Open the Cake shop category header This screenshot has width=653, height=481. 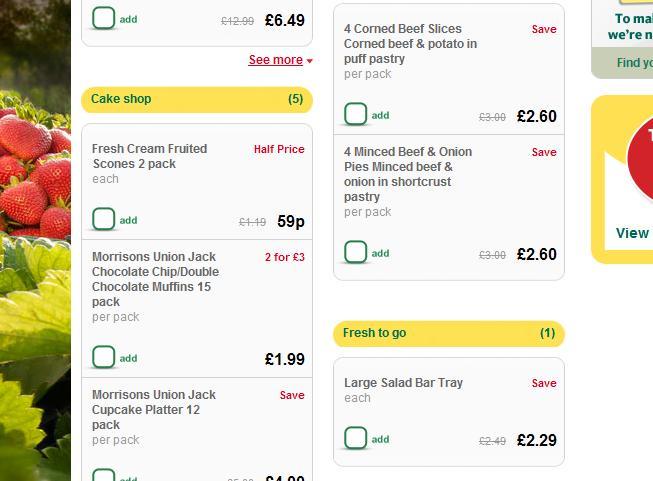197,100
